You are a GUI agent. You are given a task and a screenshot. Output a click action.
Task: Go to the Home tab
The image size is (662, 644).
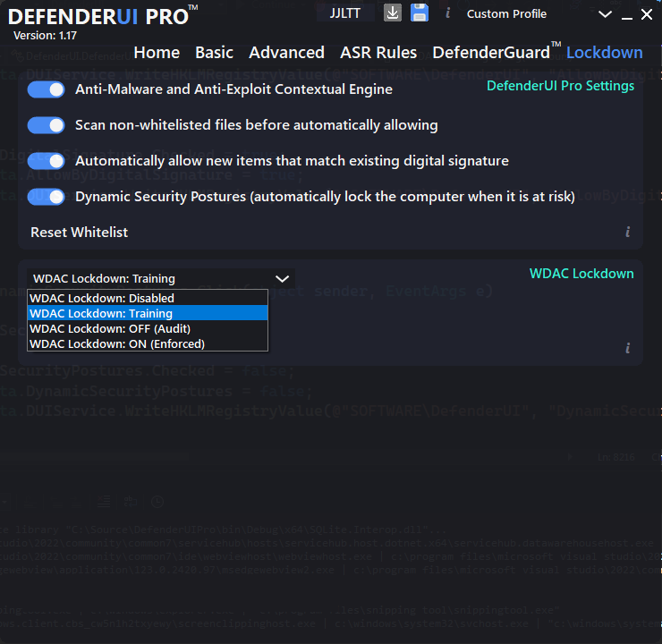(157, 53)
